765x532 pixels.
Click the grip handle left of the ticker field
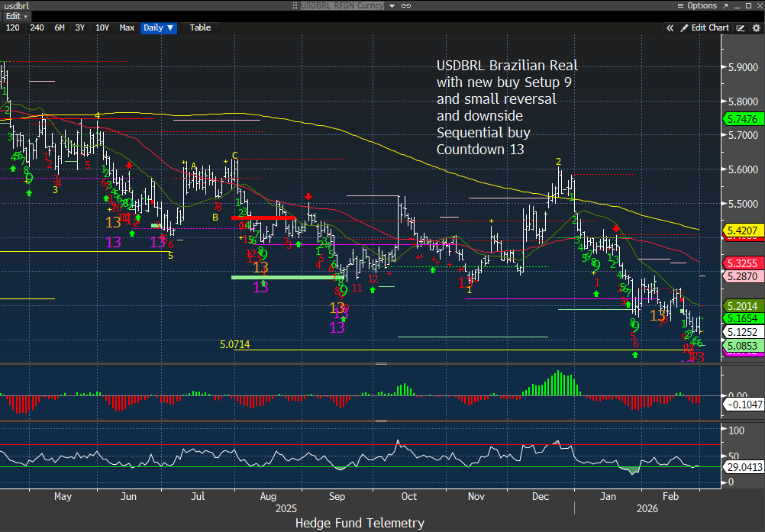[x=295, y=5]
